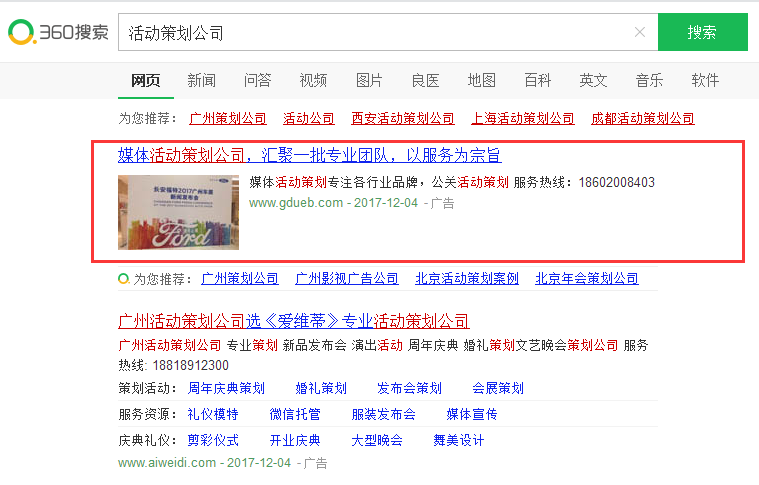Click the 大型晚会 sublink
759x485 pixels.
click(x=377, y=441)
